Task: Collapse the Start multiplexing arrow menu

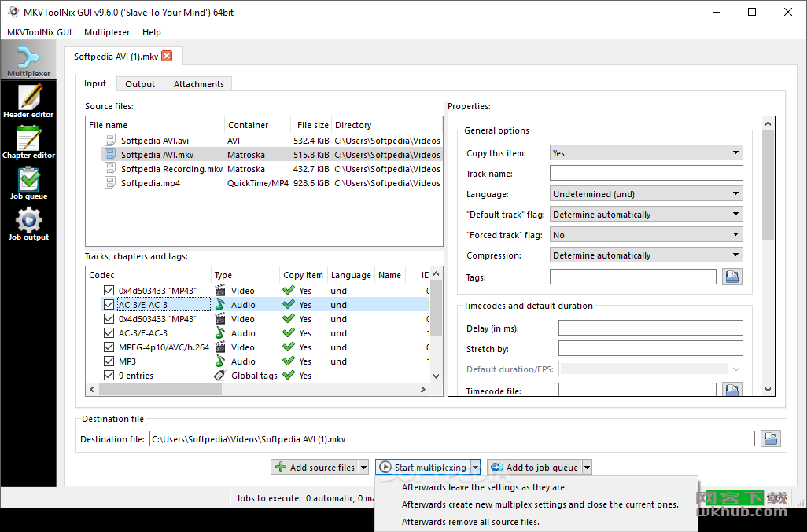Action: (476, 468)
